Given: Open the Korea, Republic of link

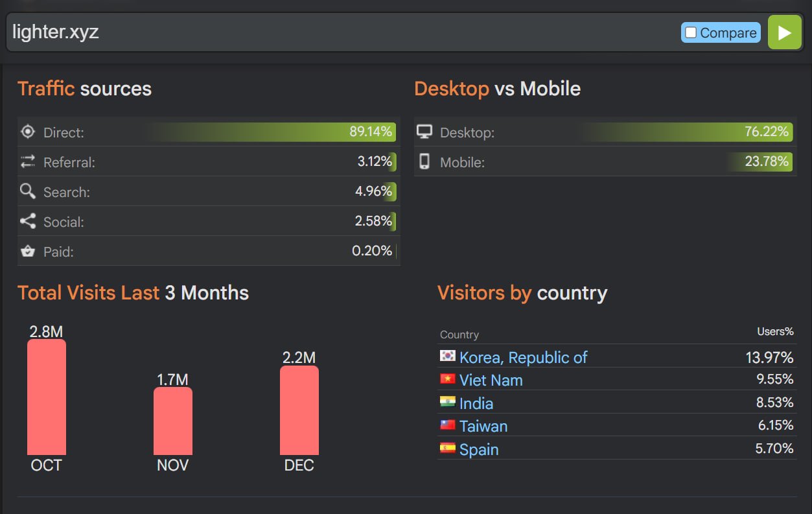Looking at the screenshot, I should [x=523, y=357].
